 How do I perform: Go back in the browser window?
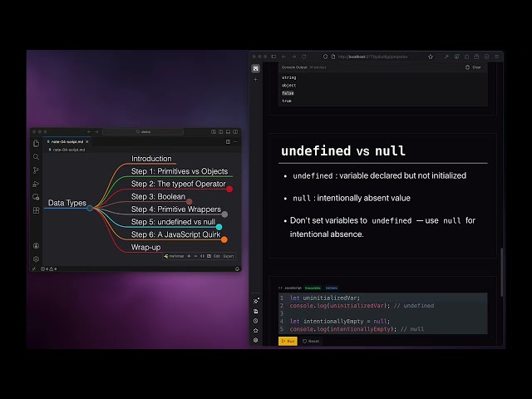pyautogui.click(x=283, y=57)
